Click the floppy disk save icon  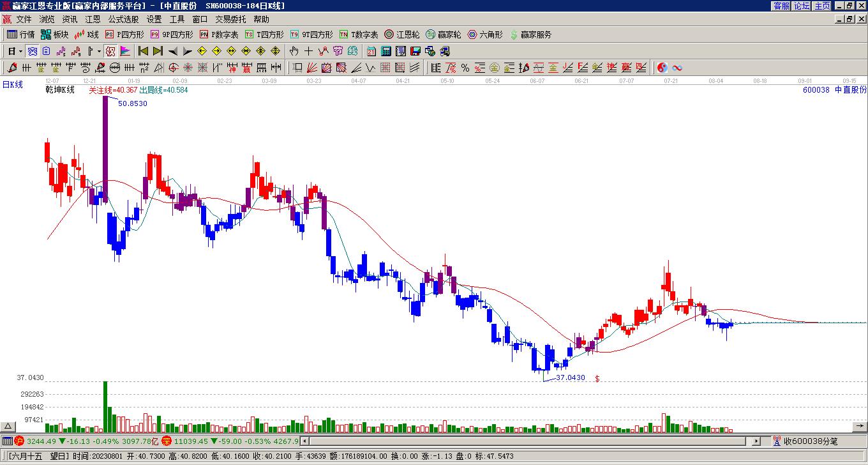point(415,51)
